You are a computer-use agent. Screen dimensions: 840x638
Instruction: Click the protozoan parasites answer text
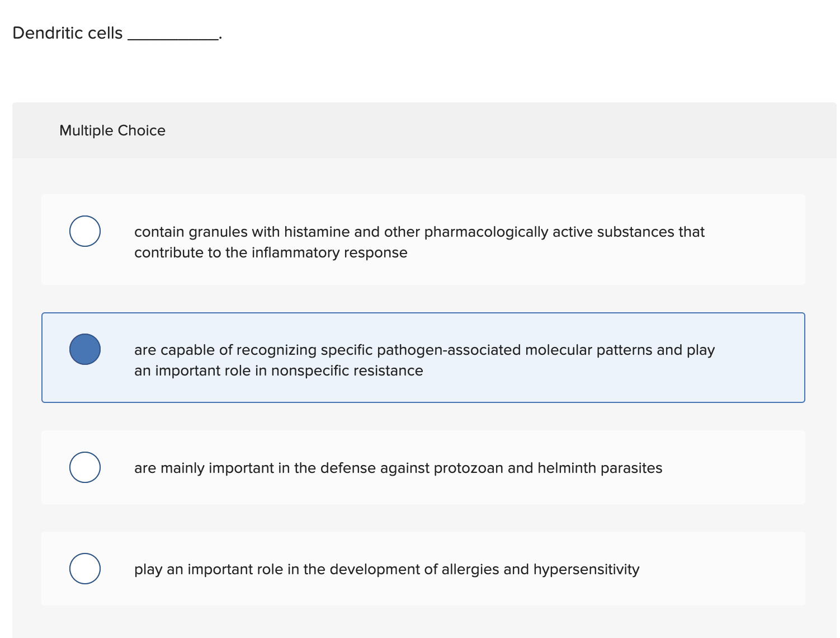click(398, 467)
